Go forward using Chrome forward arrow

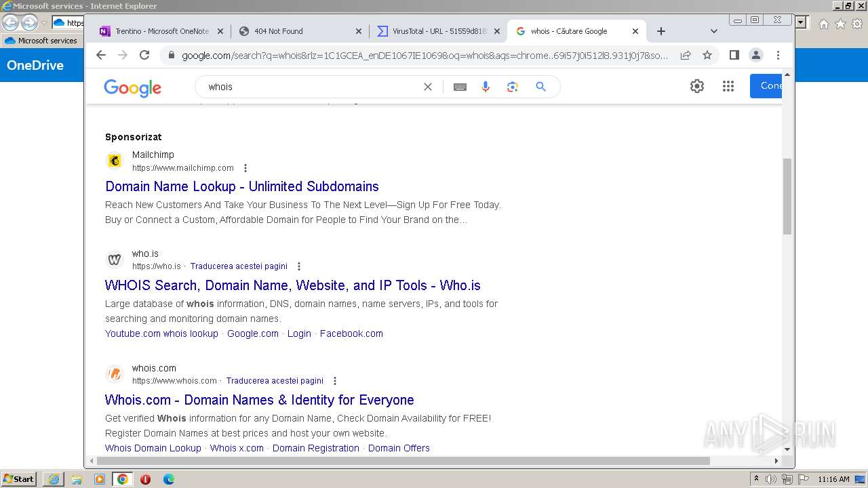click(x=123, y=55)
